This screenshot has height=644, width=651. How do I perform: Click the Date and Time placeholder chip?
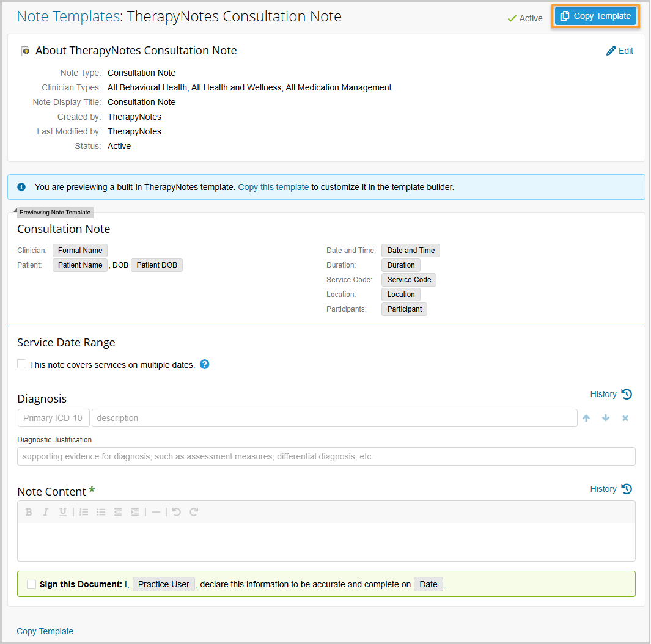(411, 251)
